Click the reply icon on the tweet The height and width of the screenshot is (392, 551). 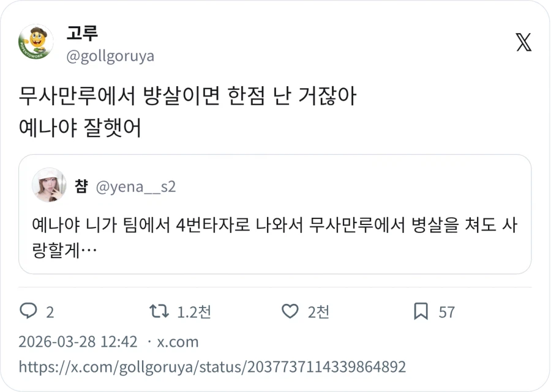pyautogui.click(x=29, y=312)
